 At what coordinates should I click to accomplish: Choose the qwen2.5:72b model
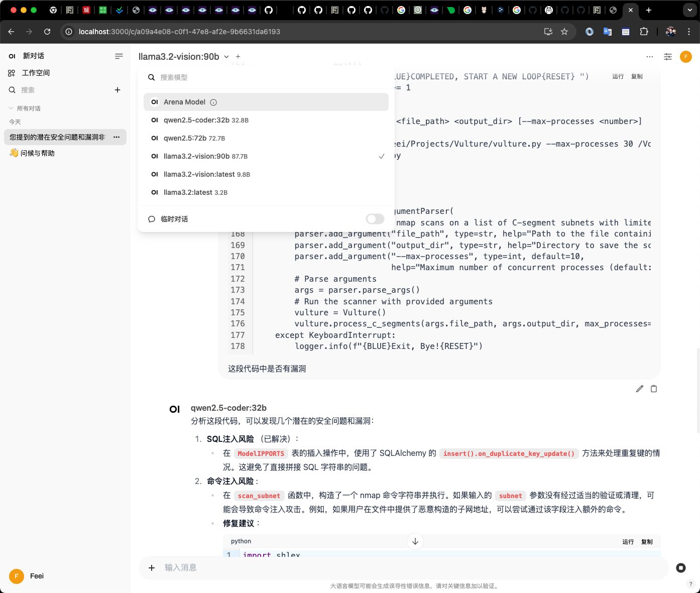click(x=266, y=138)
